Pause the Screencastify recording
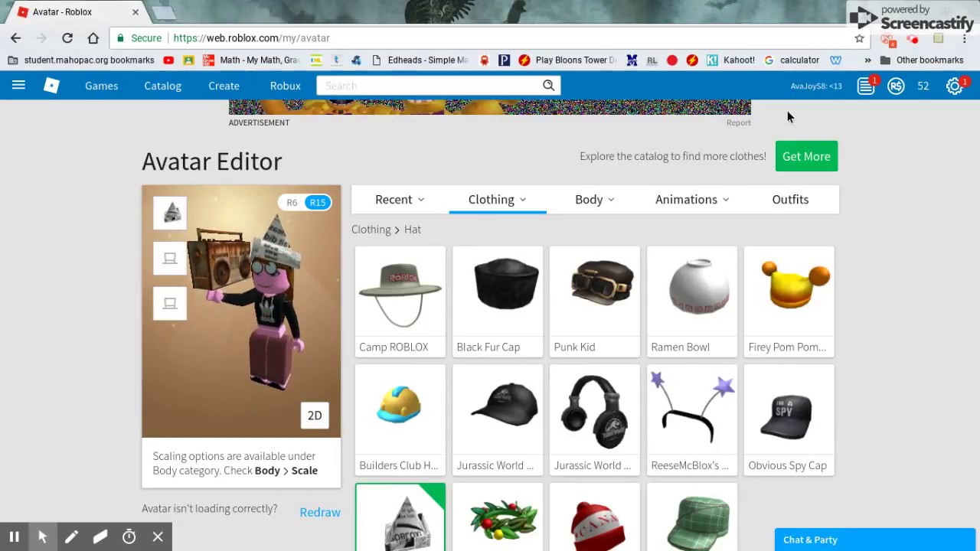The height and width of the screenshot is (551, 980). click(x=14, y=537)
